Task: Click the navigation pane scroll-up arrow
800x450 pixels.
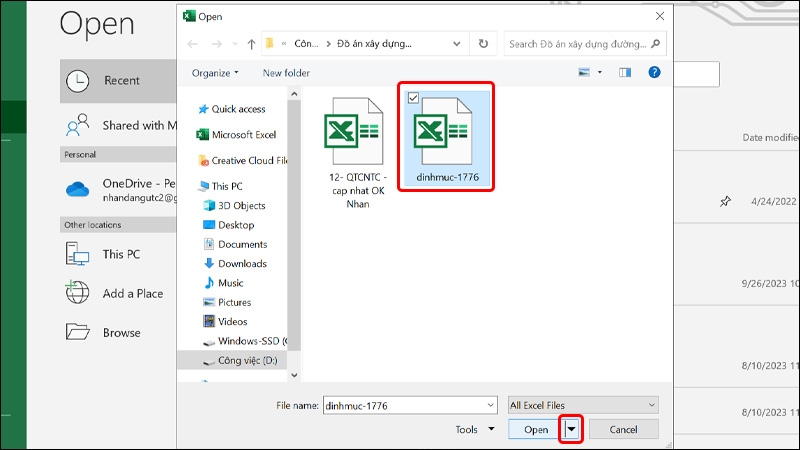Action: pyautogui.click(x=294, y=94)
